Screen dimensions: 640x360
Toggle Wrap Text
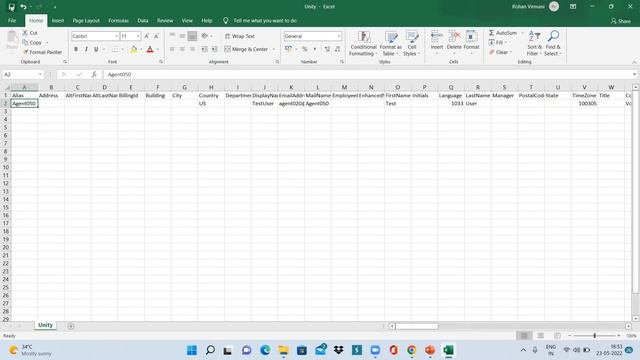pos(240,36)
